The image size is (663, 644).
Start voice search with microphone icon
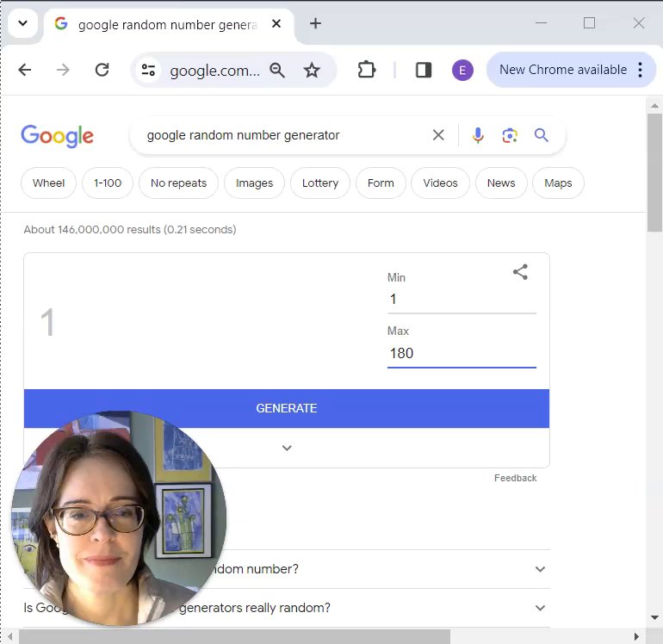coord(478,135)
